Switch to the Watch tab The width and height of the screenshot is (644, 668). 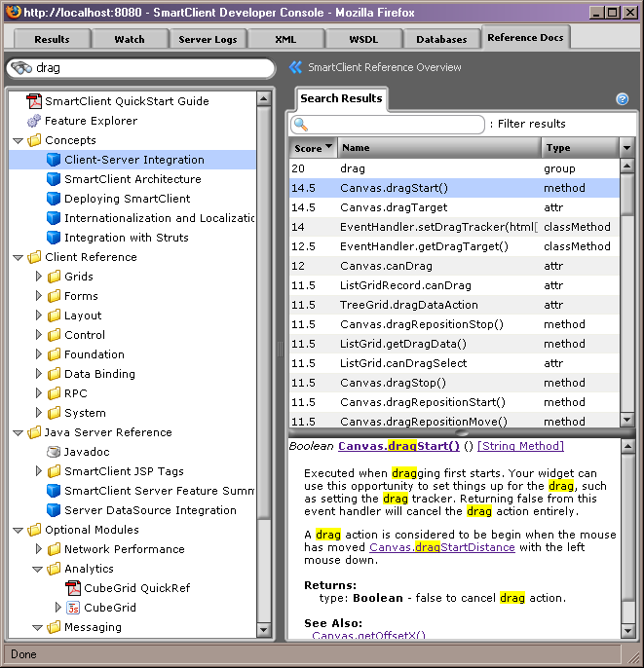(x=130, y=39)
